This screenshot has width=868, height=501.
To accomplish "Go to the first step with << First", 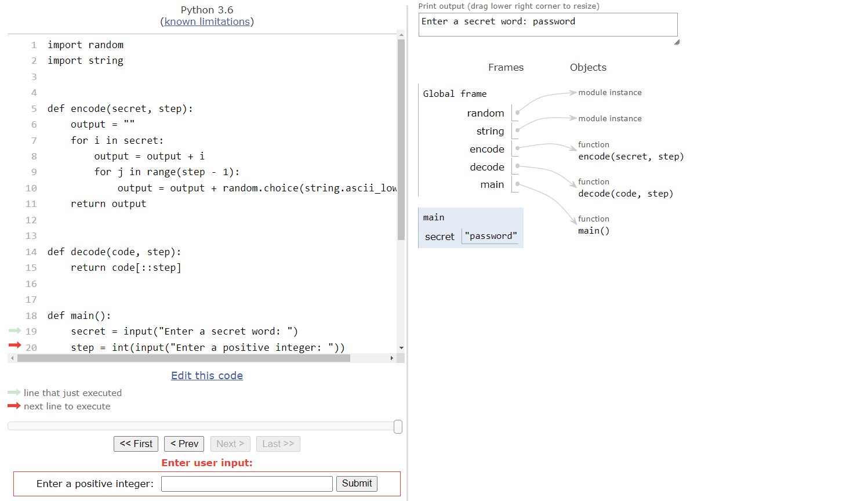I will click(x=136, y=444).
